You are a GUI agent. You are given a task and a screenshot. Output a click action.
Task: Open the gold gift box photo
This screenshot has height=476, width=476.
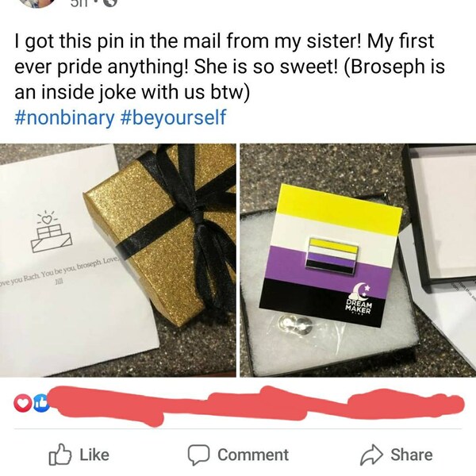pyautogui.click(x=117, y=260)
